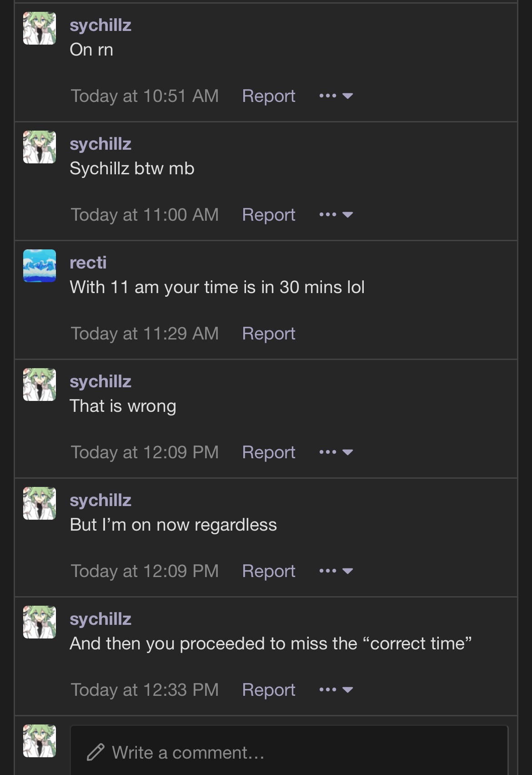The width and height of the screenshot is (532, 775).
Task: Open sychillz avatar on "On rn" comment
Action: (x=40, y=28)
